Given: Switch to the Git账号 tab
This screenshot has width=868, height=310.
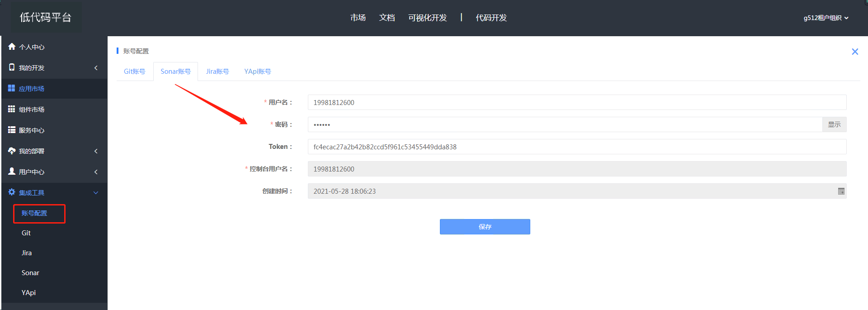Looking at the screenshot, I should (135, 72).
